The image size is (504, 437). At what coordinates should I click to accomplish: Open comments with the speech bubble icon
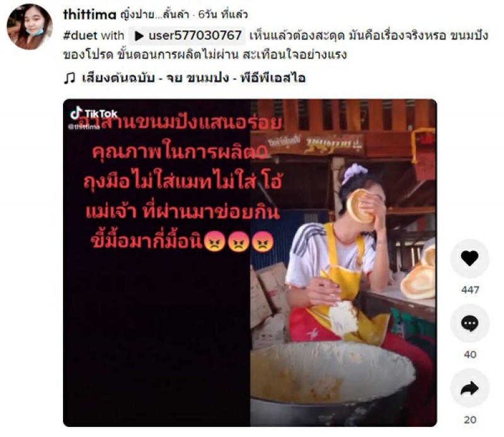pyautogui.click(x=469, y=323)
